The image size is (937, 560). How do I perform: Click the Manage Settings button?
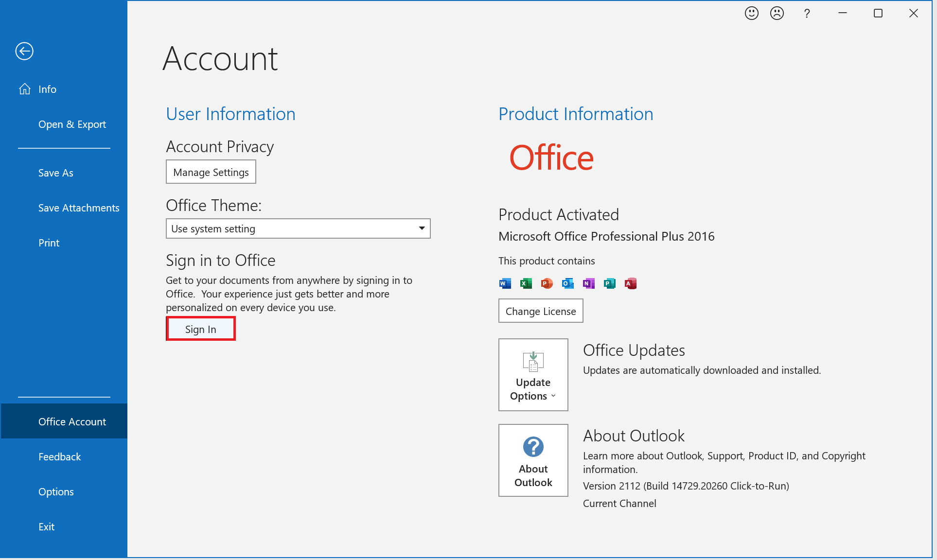(x=211, y=172)
